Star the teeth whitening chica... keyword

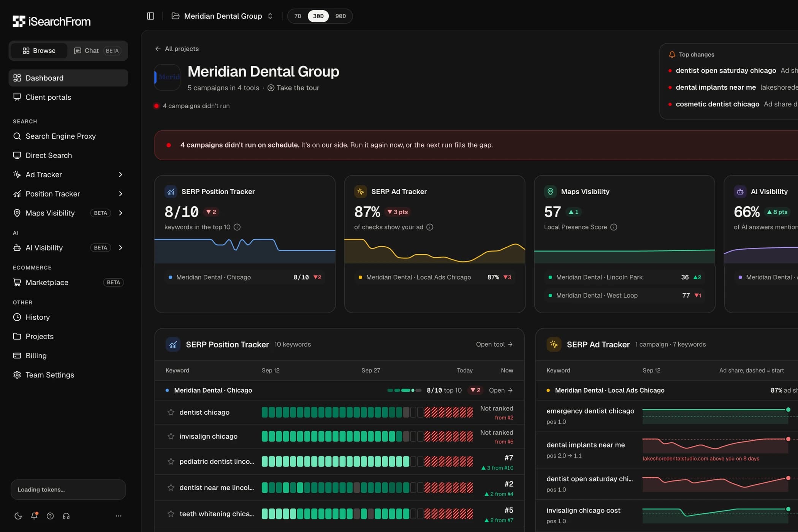(x=171, y=514)
